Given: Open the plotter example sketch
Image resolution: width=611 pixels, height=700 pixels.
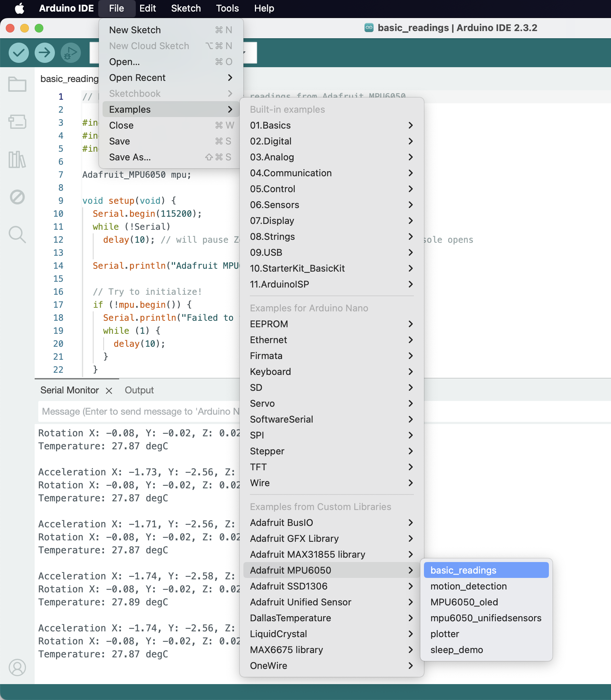Looking at the screenshot, I should 486,634.
